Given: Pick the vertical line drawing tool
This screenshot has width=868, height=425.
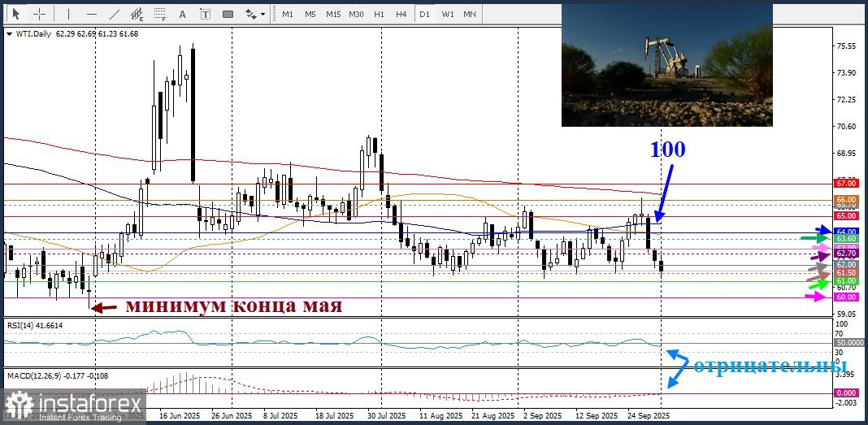Looking at the screenshot, I should coord(68,14).
